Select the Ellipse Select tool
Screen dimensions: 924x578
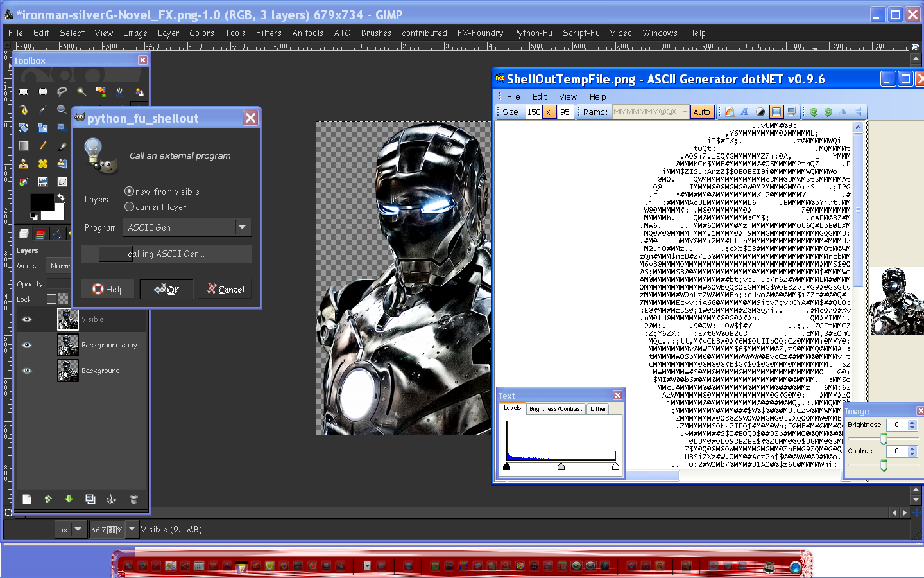[42, 91]
